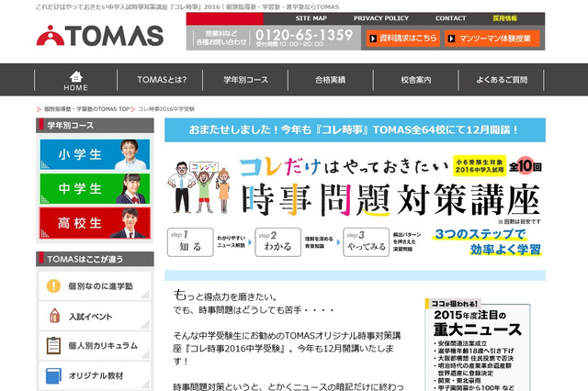
Task: Open the red 高校生 course banner
Action: (95, 223)
